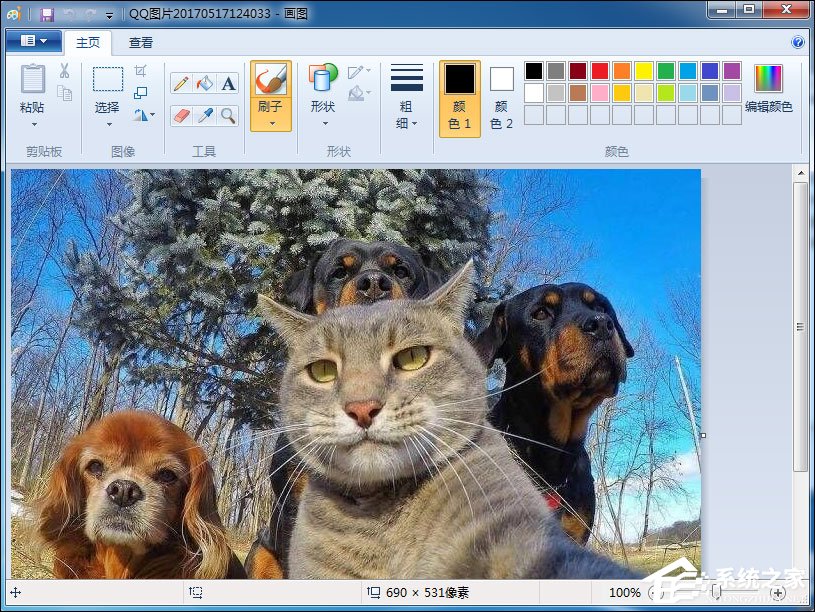Click the canvas right-edge resize handle

pyautogui.click(x=703, y=435)
